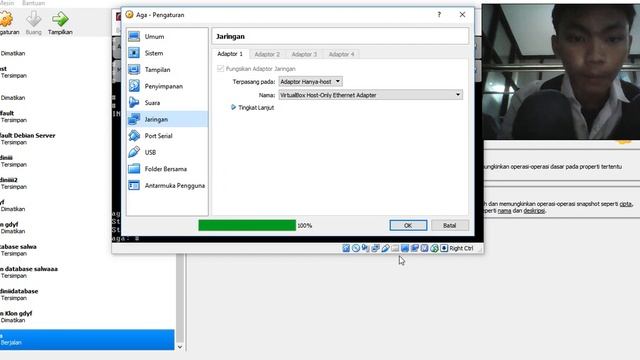Open the Bantuan menu
640x360 pixels.
tap(33, 3)
